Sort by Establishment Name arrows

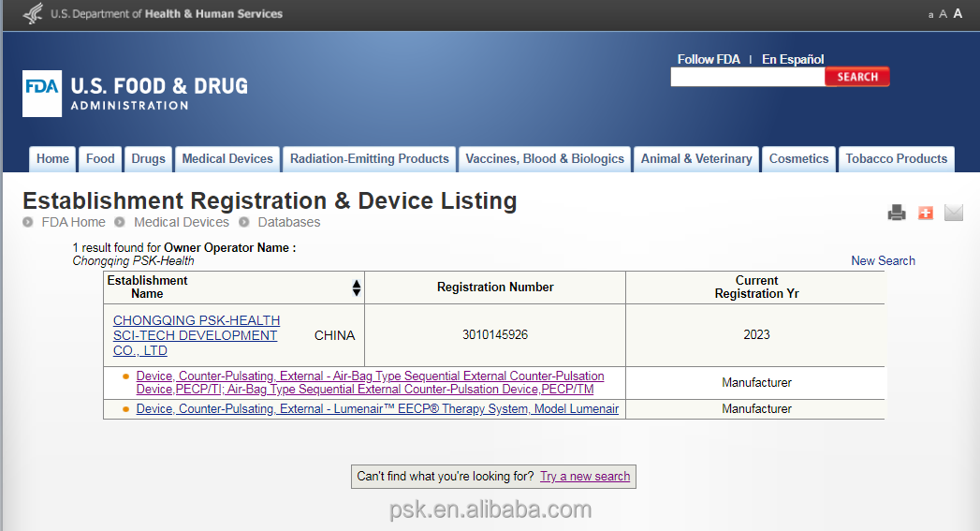coord(357,288)
